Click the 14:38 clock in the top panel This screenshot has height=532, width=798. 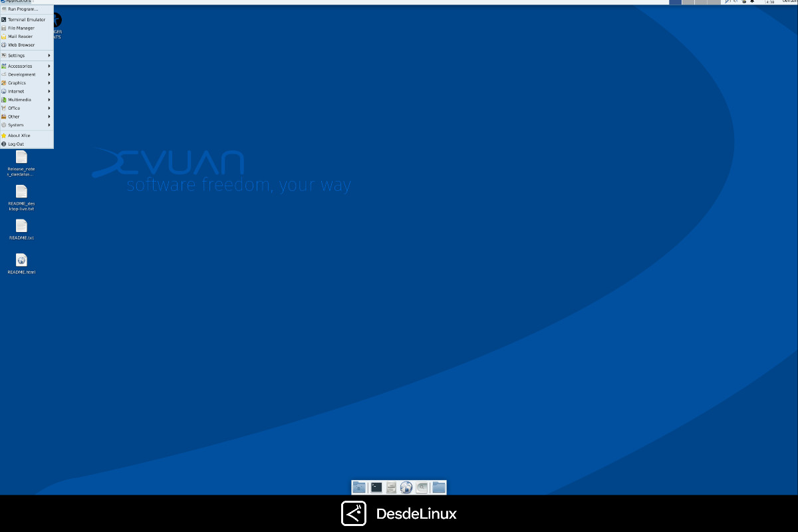[768, 2]
